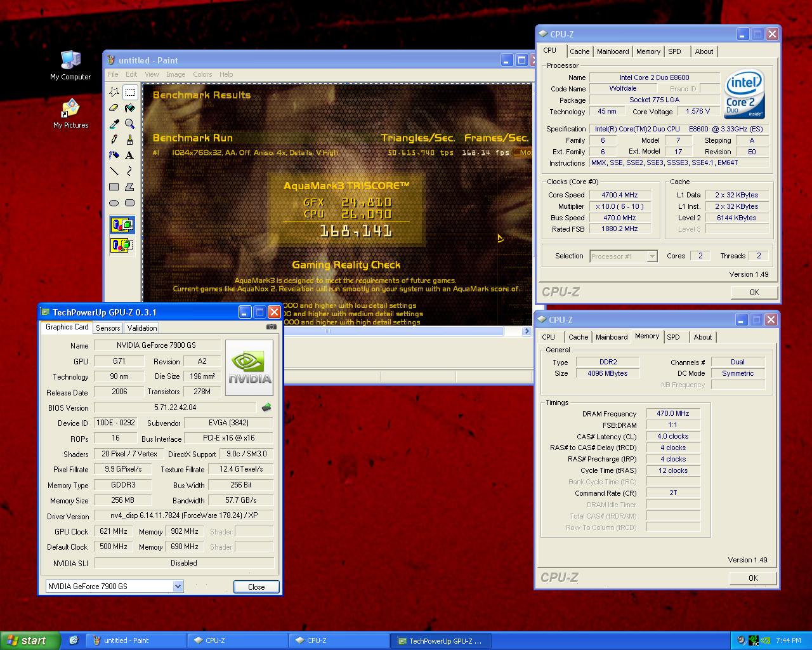This screenshot has height=650, width=812.
Task: Select the Text tool in Paint
Action: point(130,156)
